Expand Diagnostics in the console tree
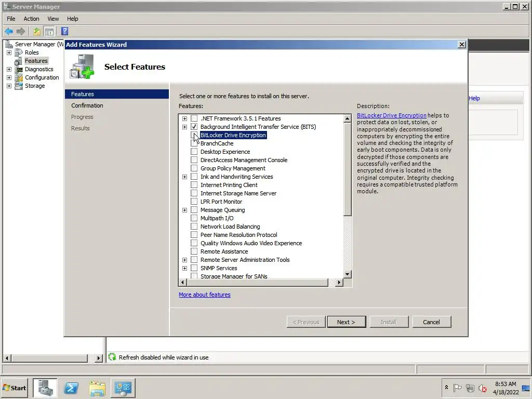This screenshot has height=399, width=532. [x=9, y=69]
